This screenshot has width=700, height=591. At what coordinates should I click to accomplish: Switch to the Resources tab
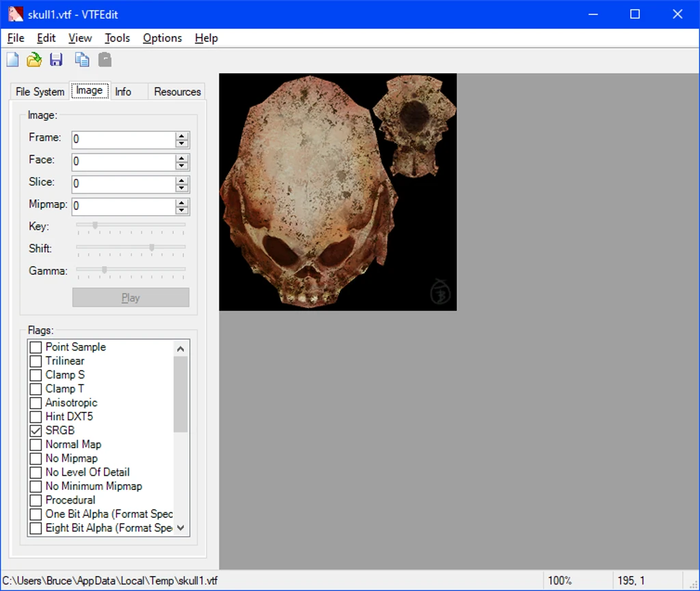[x=177, y=92]
